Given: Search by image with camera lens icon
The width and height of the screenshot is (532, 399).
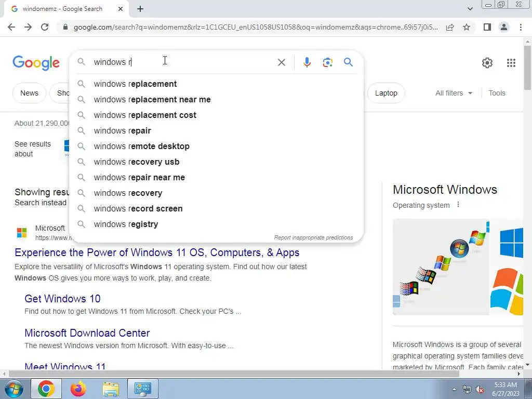Looking at the screenshot, I should point(327,62).
